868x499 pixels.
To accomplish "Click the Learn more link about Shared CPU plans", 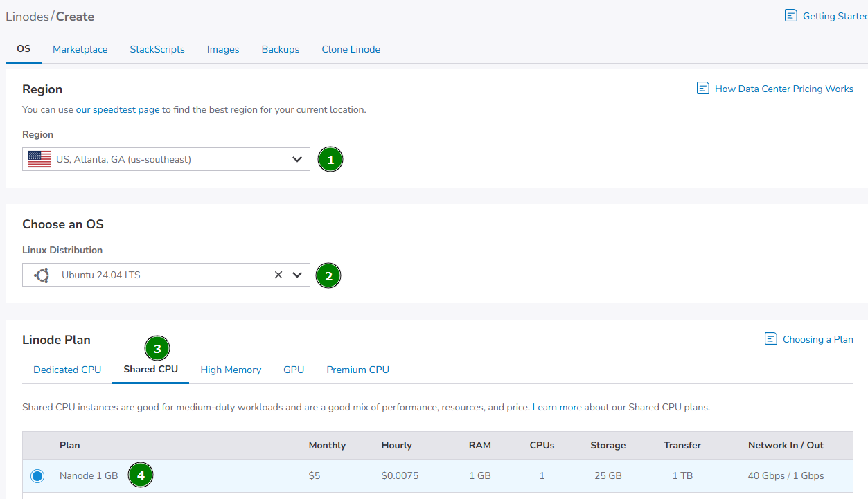I will tap(556, 407).
